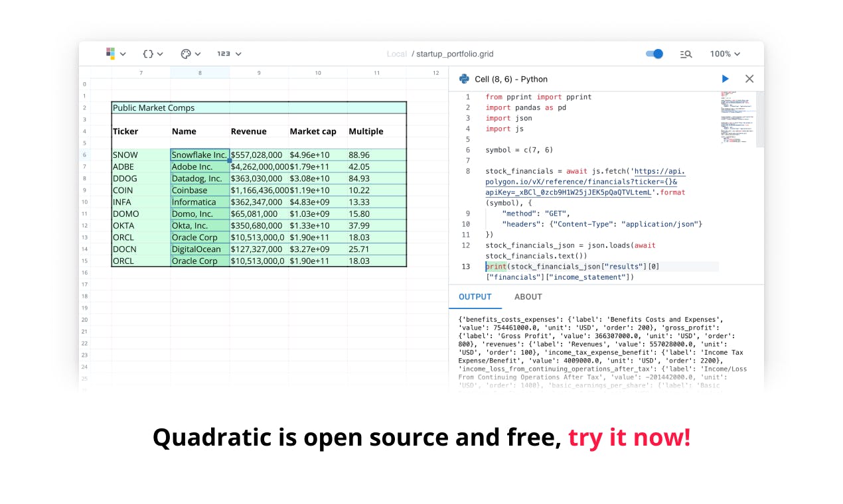Select the 88.96 multiple cell
Screen dimensions: 843x504
click(376, 155)
